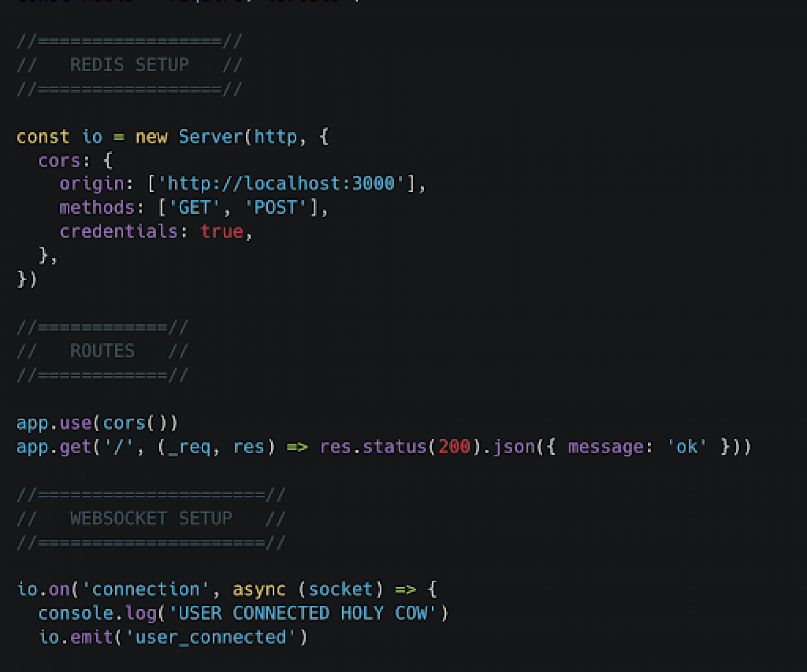Viewport: 807px width, 672px height.
Task: Click the 'http://localhost:3000' origin URL string
Action: tap(280, 184)
